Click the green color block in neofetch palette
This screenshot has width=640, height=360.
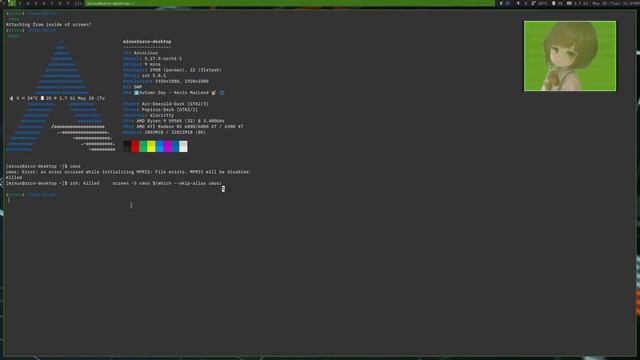point(143,146)
